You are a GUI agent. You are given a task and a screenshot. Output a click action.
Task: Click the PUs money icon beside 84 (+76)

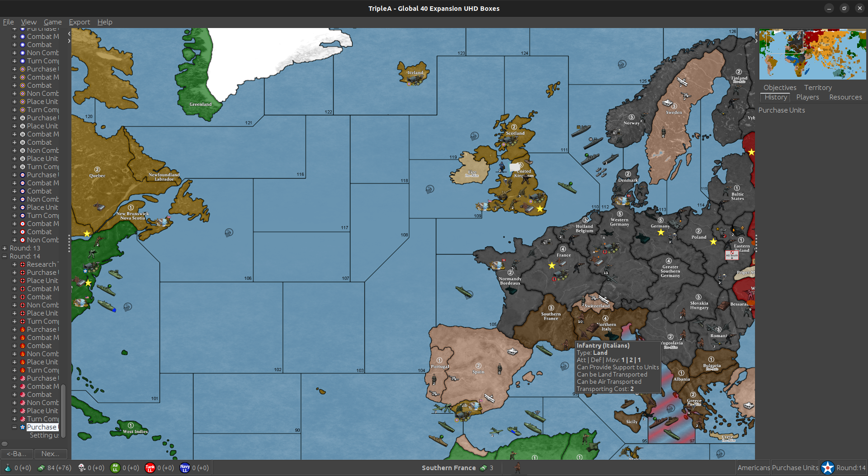tap(41, 468)
